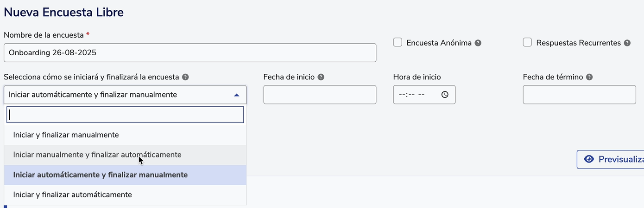Click the Fecha de inicio date field
The image size is (644, 208).
coord(320,95)
